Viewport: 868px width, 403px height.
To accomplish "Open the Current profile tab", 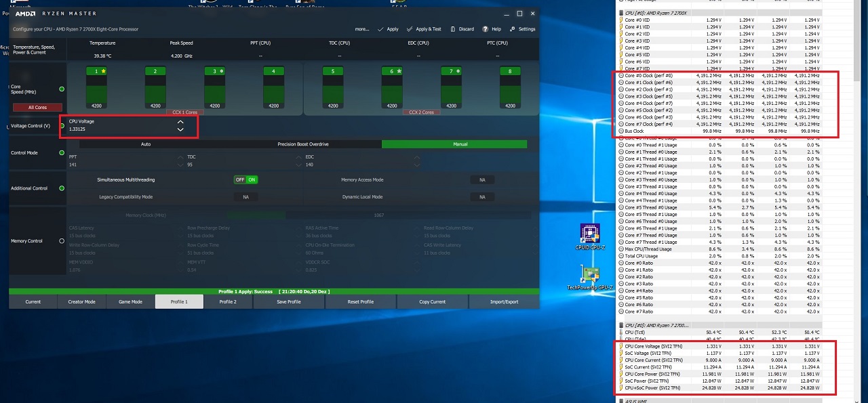I will tap(33, 302).
